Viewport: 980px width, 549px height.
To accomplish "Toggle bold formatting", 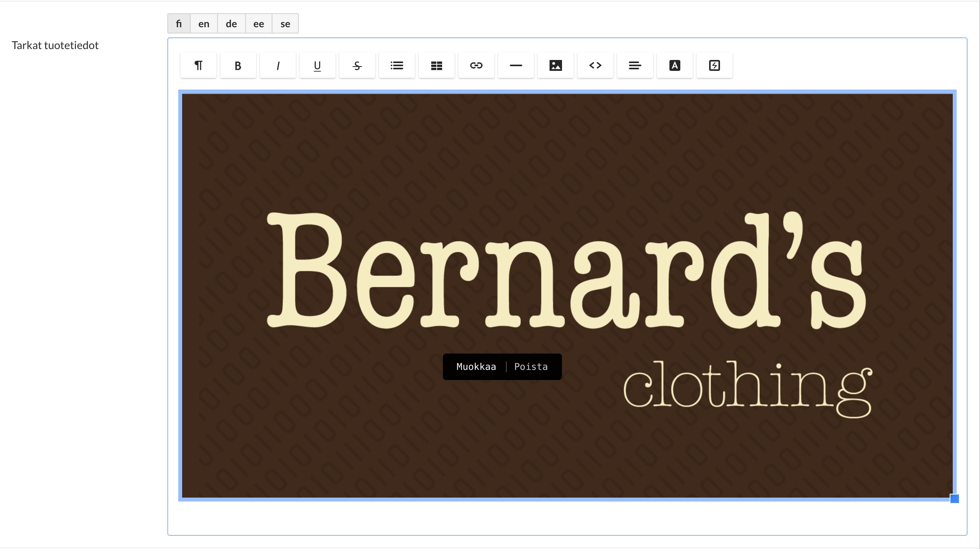I will (238, 65).
